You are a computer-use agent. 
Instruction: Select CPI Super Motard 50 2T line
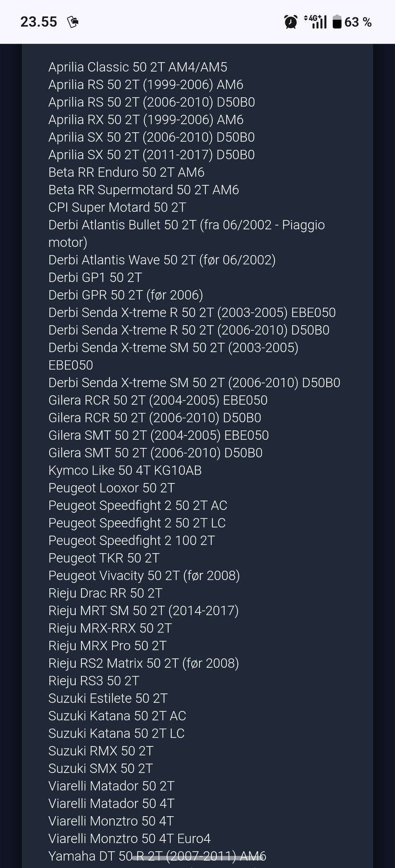[x=117, y=207]
